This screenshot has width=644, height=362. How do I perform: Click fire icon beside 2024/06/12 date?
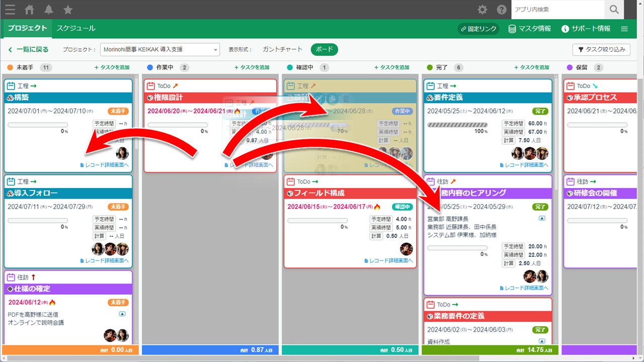tap(52, 302)
